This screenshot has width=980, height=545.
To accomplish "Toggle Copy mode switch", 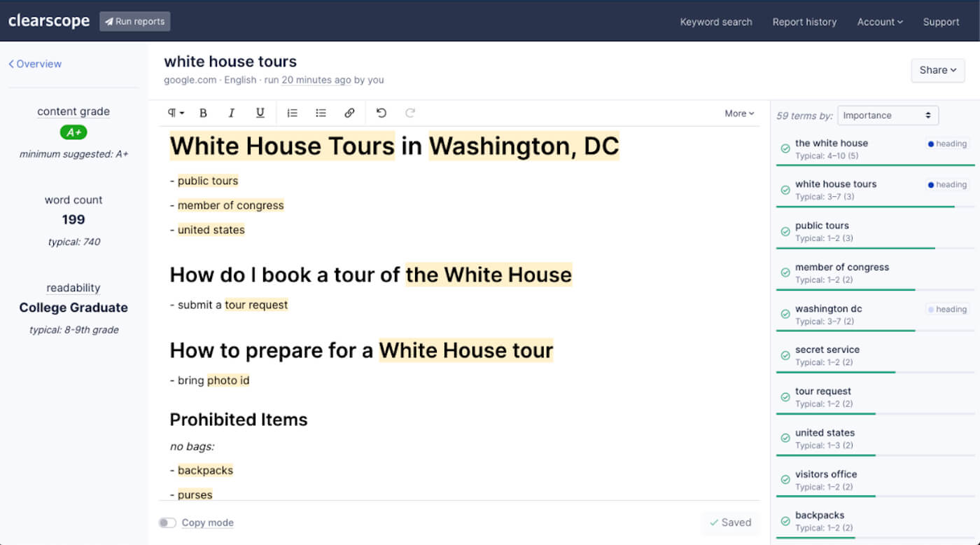I will coord(167,523).
